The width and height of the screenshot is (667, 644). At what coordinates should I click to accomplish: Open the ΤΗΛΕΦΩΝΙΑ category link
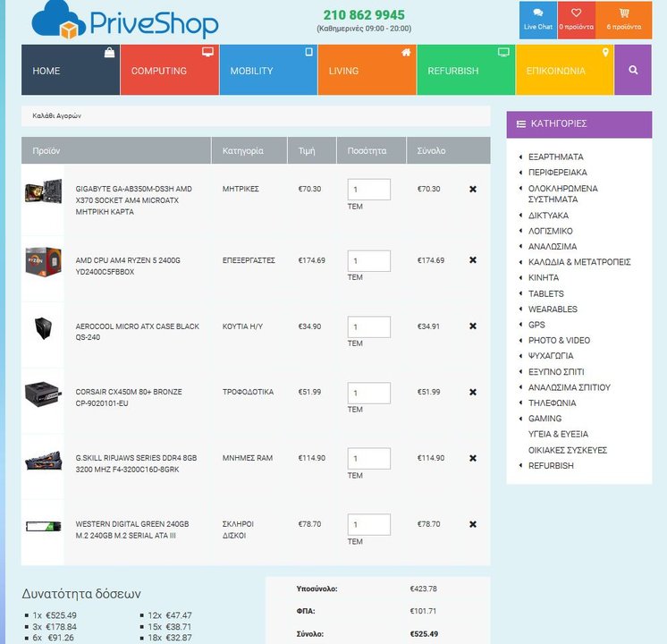[x=553, y=403]
